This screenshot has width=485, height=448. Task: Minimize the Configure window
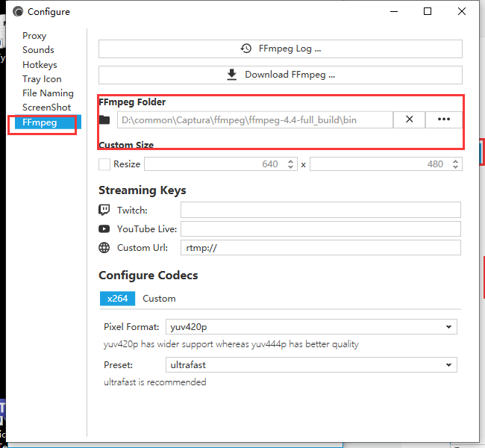pos(394,11)
